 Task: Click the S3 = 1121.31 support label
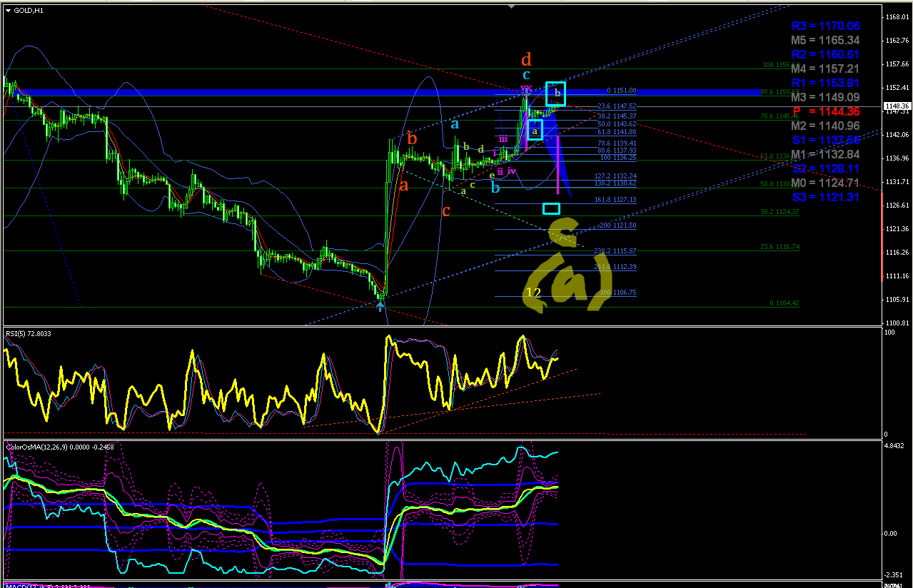(825, 197)
